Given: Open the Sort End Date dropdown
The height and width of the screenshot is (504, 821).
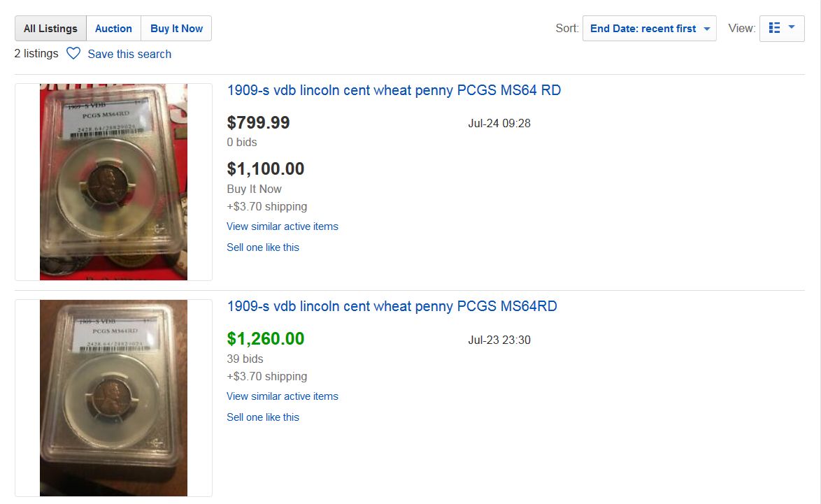Looking at the screenshot, I should 649,29.
